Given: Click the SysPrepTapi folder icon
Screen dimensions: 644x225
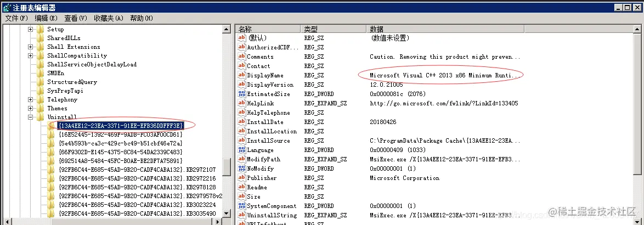Looking at the screenshot, I should pyautogui.click(x=40, y=91).
